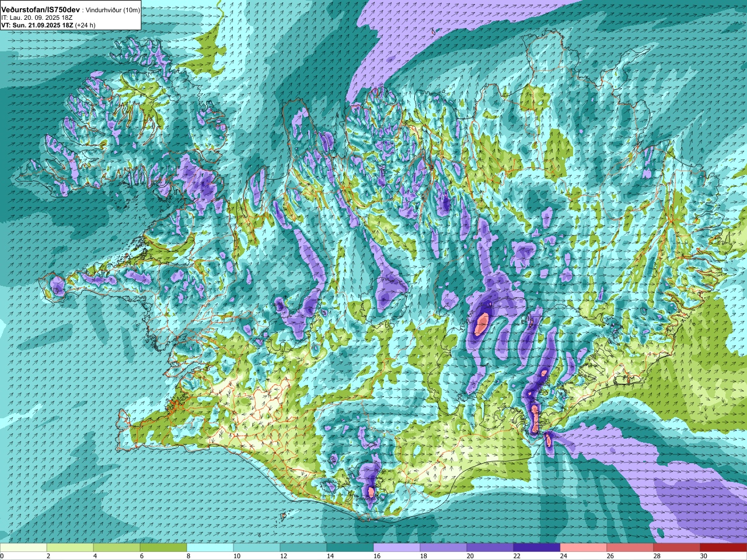Click the legend scale label "8"

tap(190, 556)
